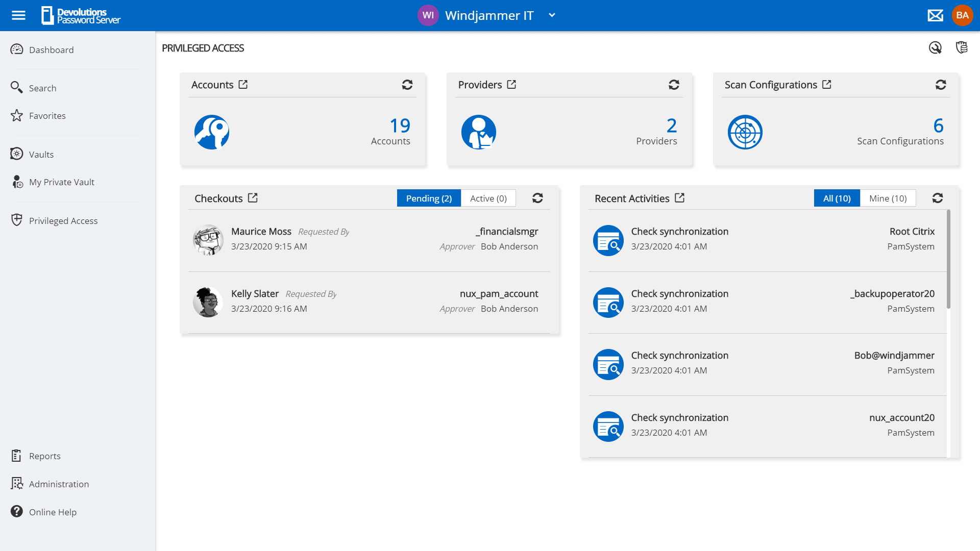Image resolution: width=980 pixels, height=551 pixels.
Task: Open the mail messages envelope icon
Action: (935, 15)
